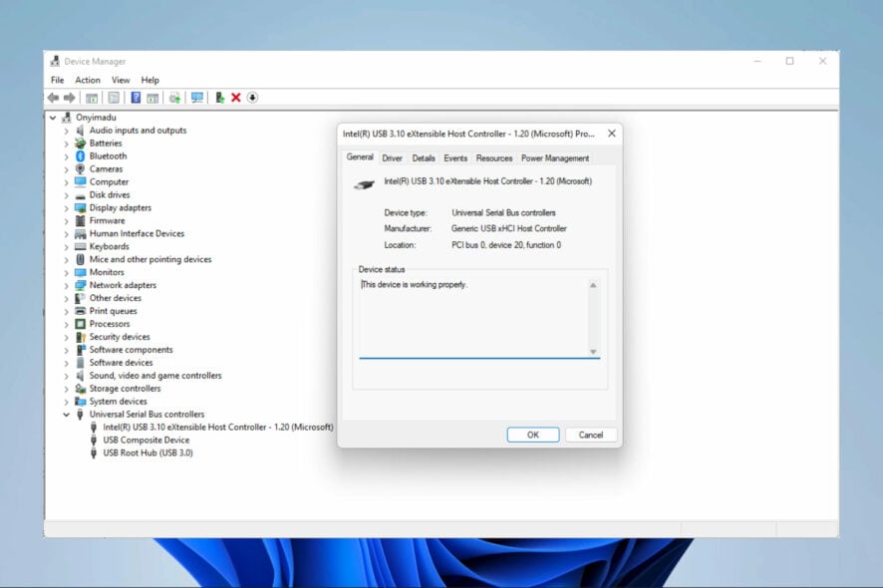Screen dimensions: 883x588
Task: Select the USB Root Hub (USB 3.0) label
Action: [147, 452]
